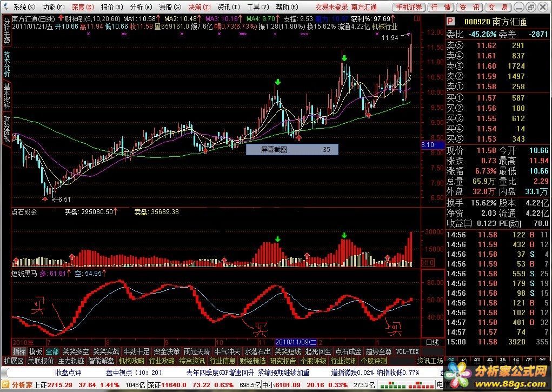Image resolution: width=552 pixels, height=392 pixels.
Task: Click the 行情 button in title bar
Action: (x=441, y=7)
